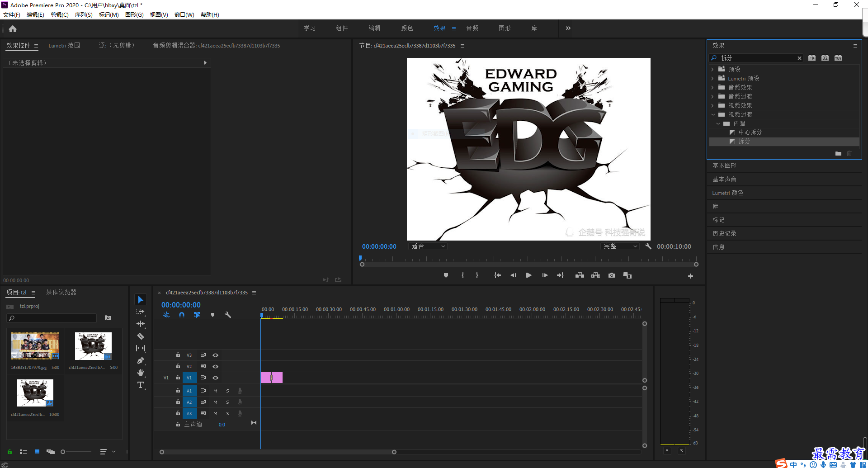Click the Extract button
868x468 pixels.
point(595,275)
